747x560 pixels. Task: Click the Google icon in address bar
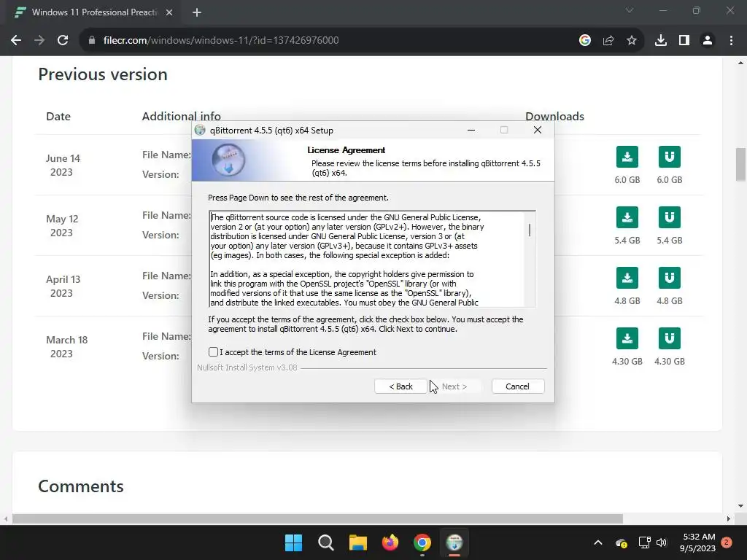point(585,40)
